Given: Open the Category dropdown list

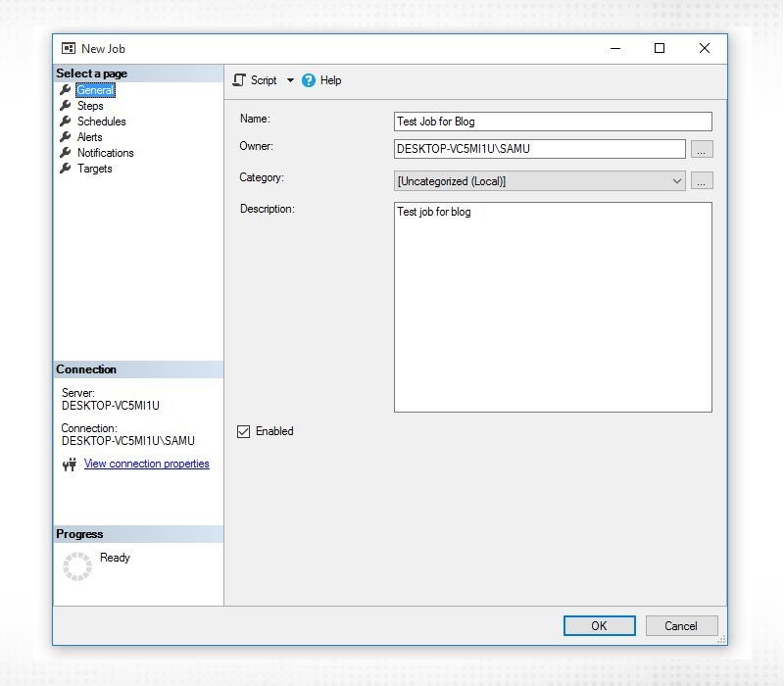Looking at the screenshot, I should 678,180.
